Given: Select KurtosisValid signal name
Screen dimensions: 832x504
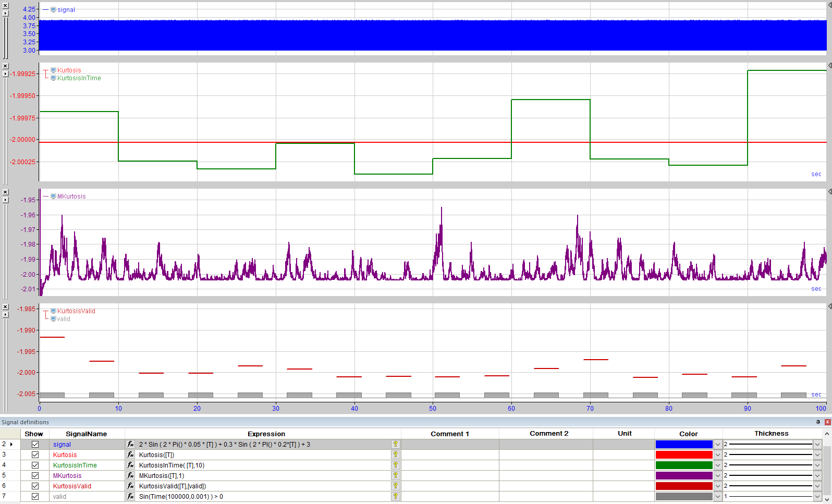Looking at the screenshot, I should click(72, 486).
